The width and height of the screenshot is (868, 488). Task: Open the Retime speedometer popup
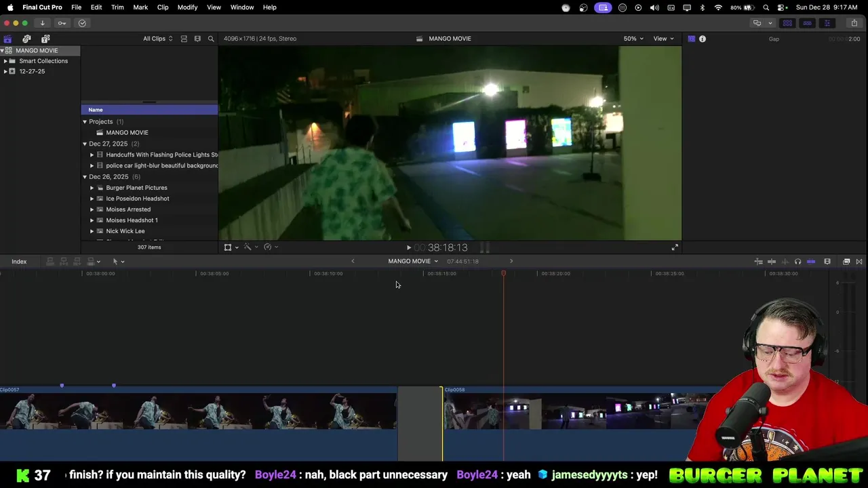tap(271, 247)
